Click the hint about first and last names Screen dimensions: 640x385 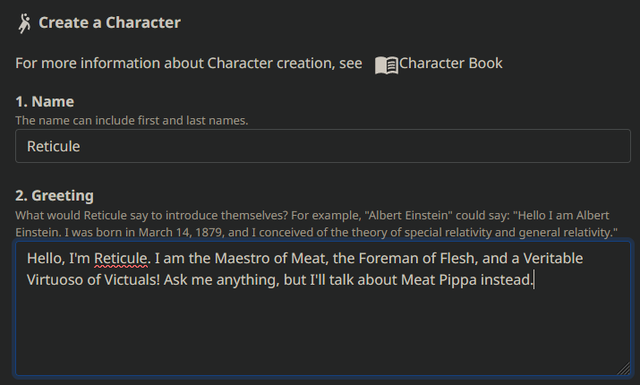coord(131,120)
